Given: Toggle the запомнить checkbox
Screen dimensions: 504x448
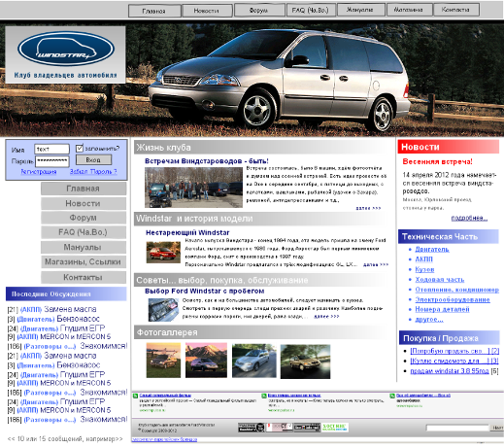Looking at the screenshot, I should pos(80,148).
